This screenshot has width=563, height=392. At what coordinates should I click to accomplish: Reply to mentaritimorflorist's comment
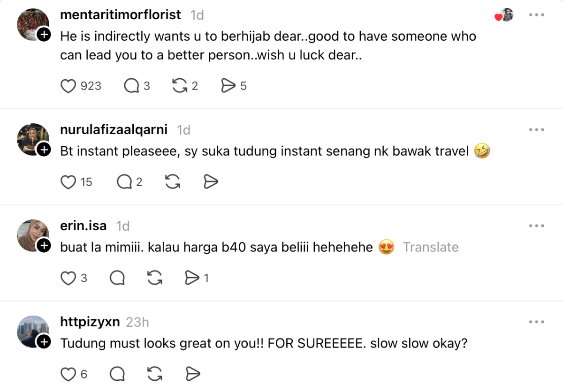coord(131,86)
